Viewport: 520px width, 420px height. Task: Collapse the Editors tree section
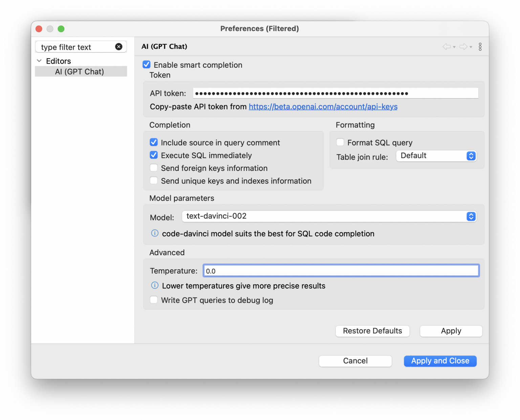(x=39, y=61)
